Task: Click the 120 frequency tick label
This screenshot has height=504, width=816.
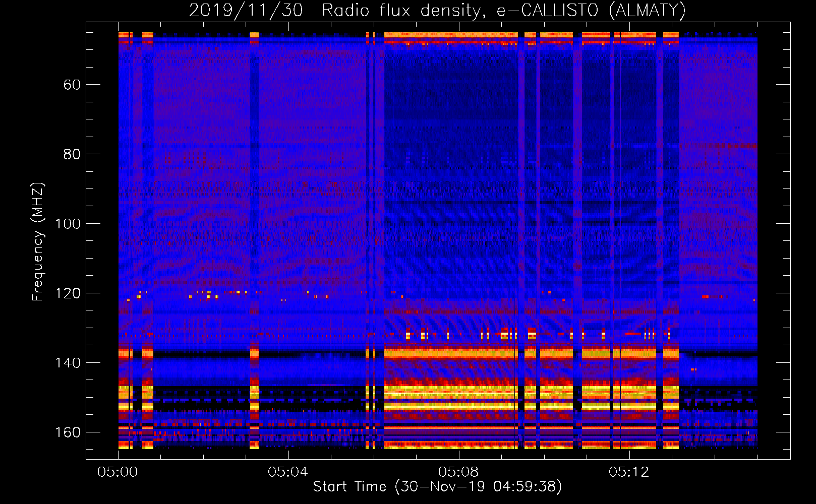Action: click(68, 293)
